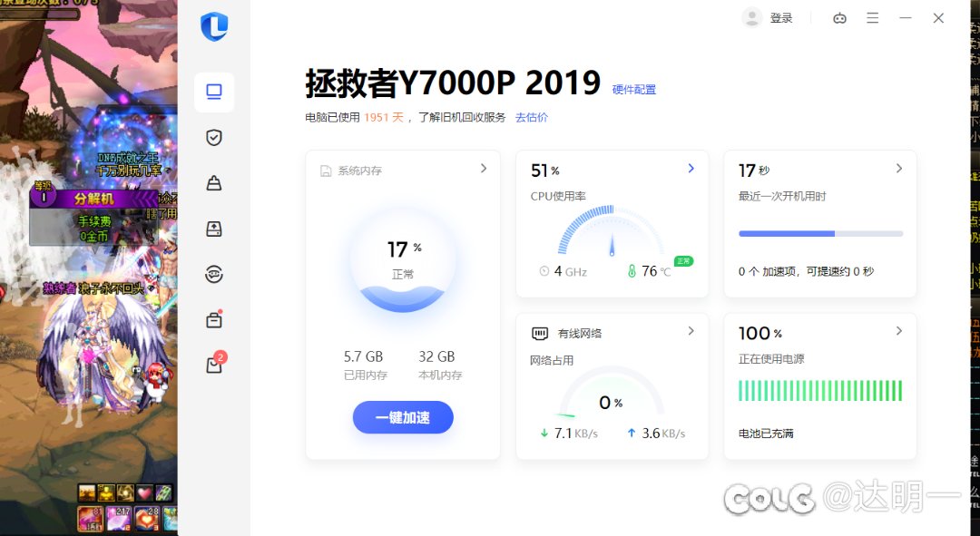Click the 手续费 0金币 text in game
The height and width of the screenshot is (536, 980).
[93, 229]
